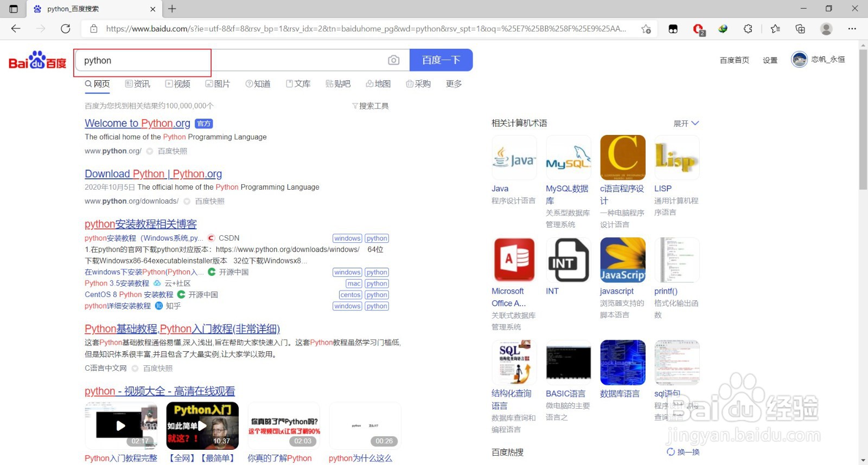This screenshot has width=868, height=465.
Task: Click the browser profile avatar
Action: click(826, 29)
